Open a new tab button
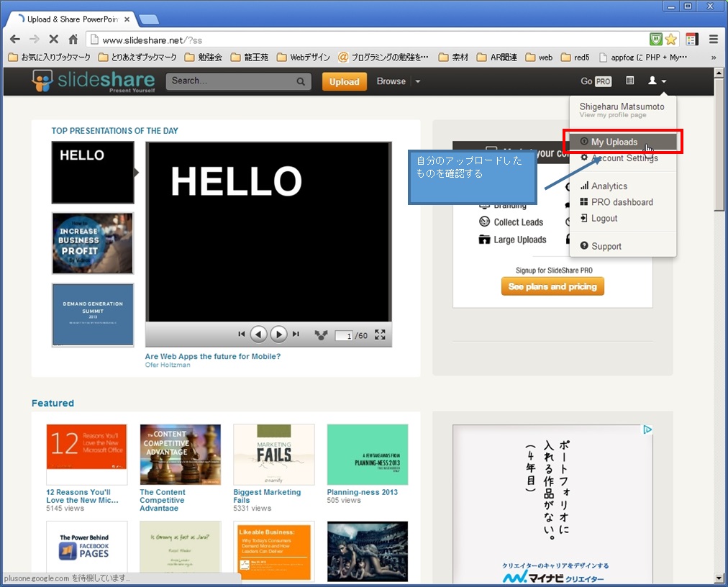 coord(149,19)
